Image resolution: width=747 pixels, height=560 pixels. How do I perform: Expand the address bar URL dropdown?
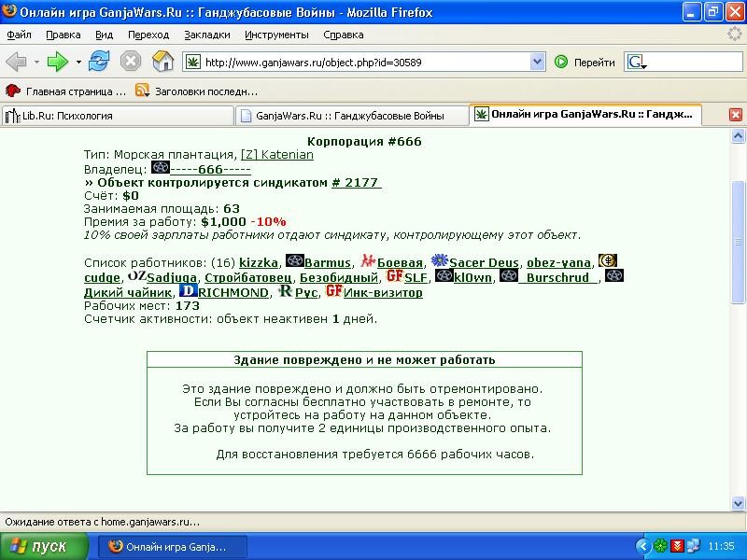[x=538, y=62]
